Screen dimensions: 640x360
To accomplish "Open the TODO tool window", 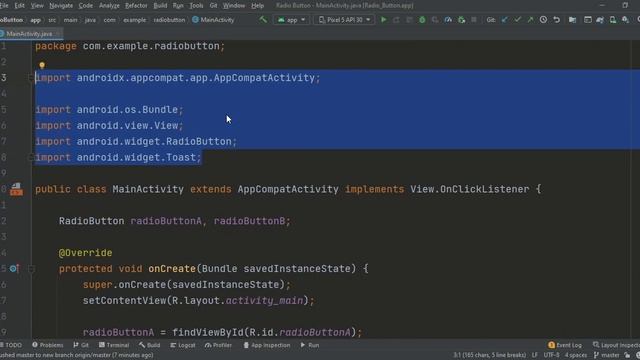I will [11, 345].
